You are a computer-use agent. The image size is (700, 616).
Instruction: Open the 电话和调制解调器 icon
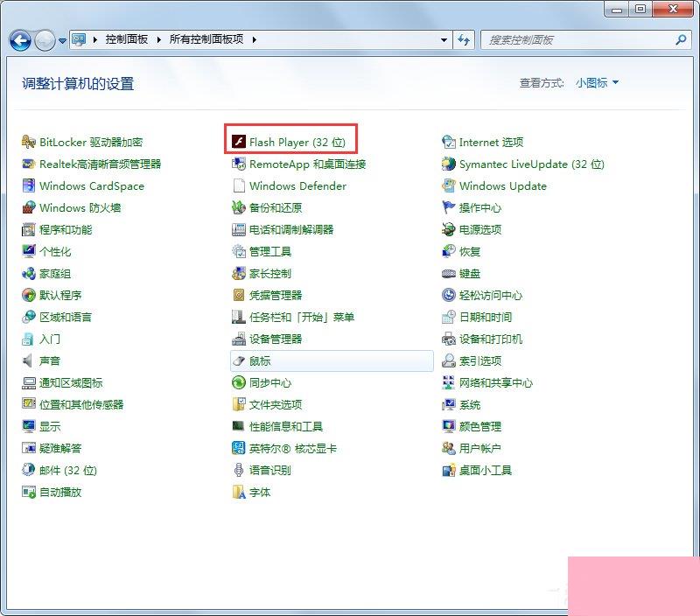(239, 229)
